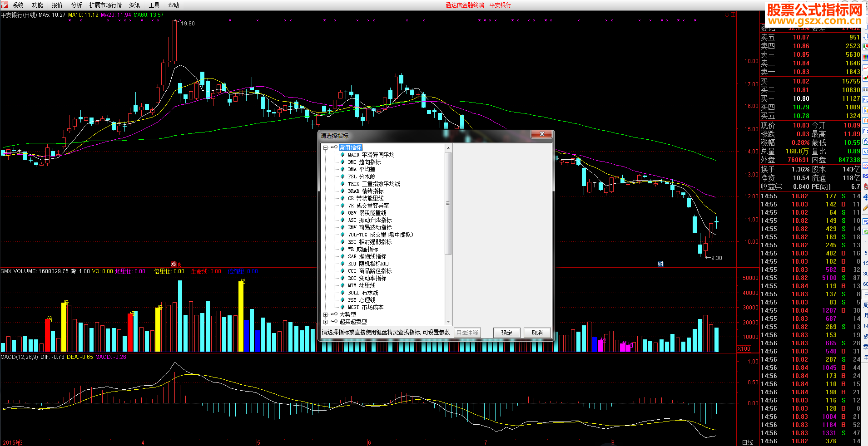Viewport: 868px width, 446px height.
Task: Confirm with the 确定 button
Action: pyautogui.click(x=507, y=333)
